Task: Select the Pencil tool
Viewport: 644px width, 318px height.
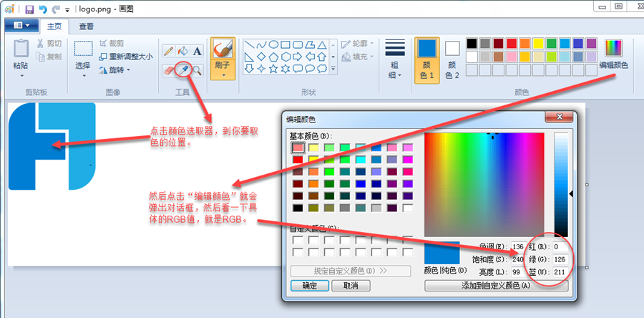Action: click(168, 51)
